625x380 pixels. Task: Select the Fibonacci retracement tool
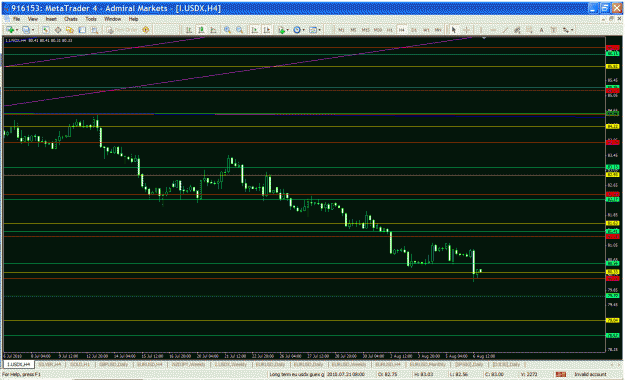529,30
